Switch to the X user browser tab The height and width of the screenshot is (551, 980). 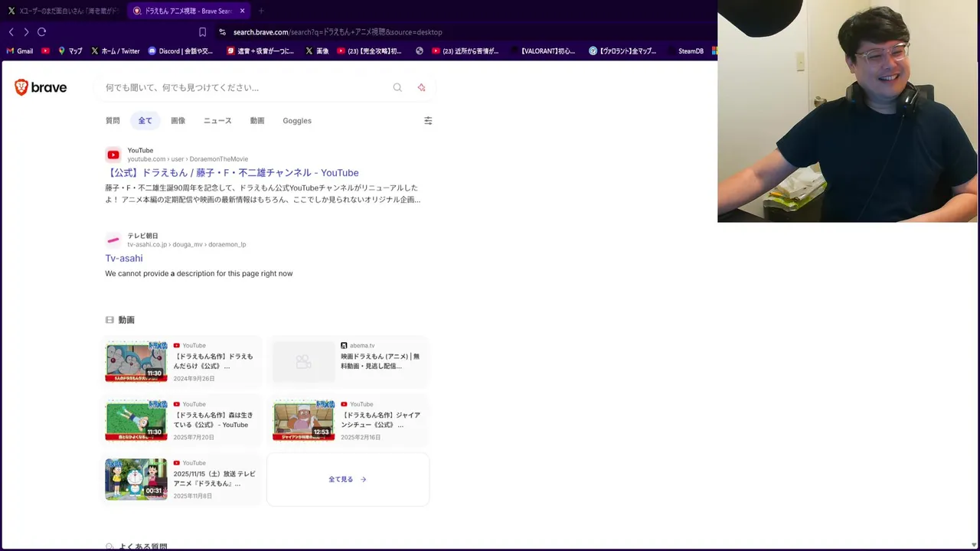click(x=63, y=11)
